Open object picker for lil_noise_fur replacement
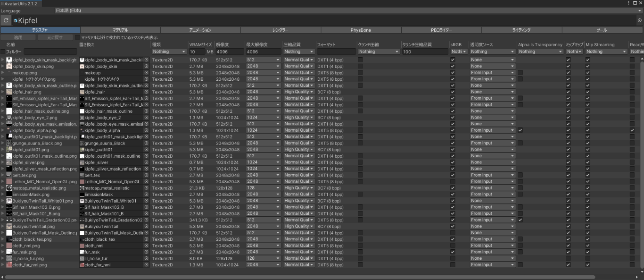This screenshot has height=280, width=644. coord(146,258)
